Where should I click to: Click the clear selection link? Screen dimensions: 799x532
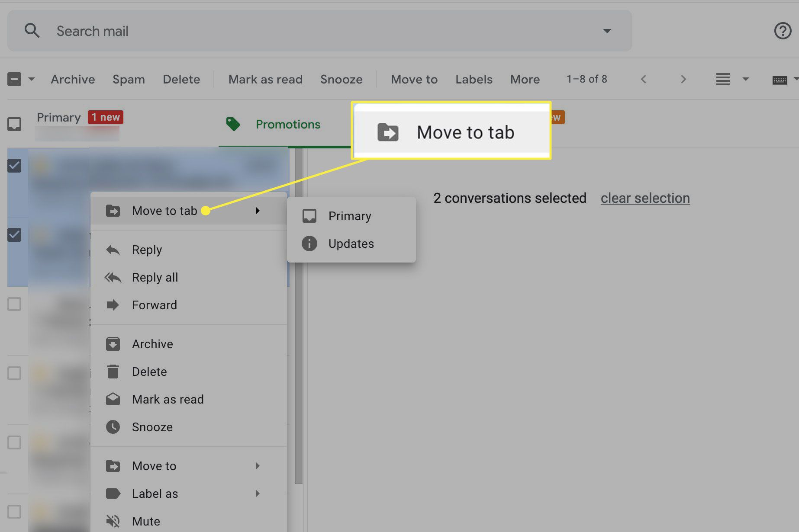(645, 198)
